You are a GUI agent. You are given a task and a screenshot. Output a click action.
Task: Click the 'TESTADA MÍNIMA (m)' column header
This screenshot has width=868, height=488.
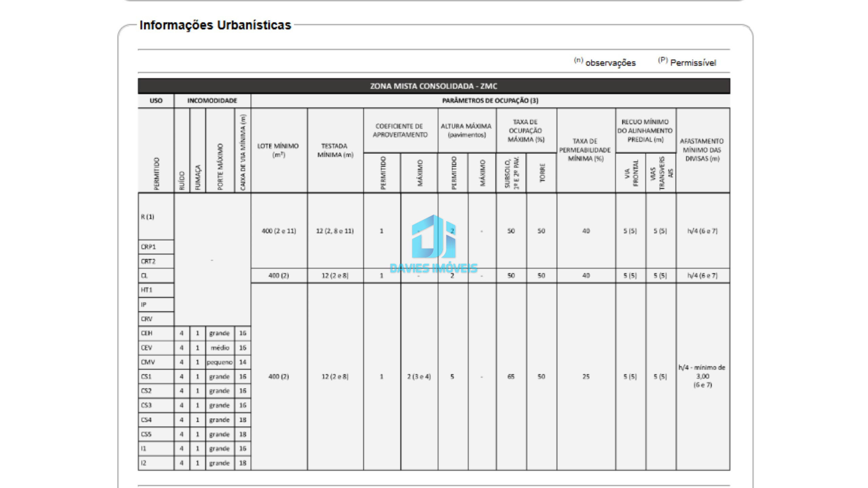[x=335, y=150]
